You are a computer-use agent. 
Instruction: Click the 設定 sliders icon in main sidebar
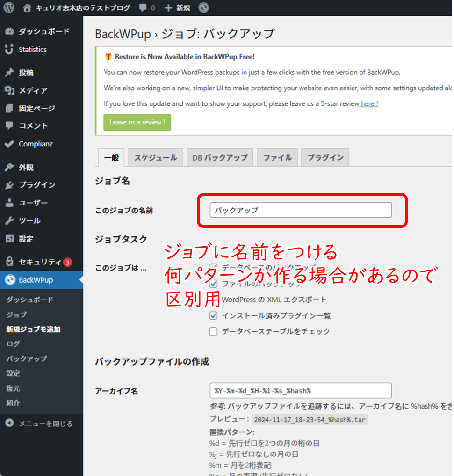click(10, 239)
